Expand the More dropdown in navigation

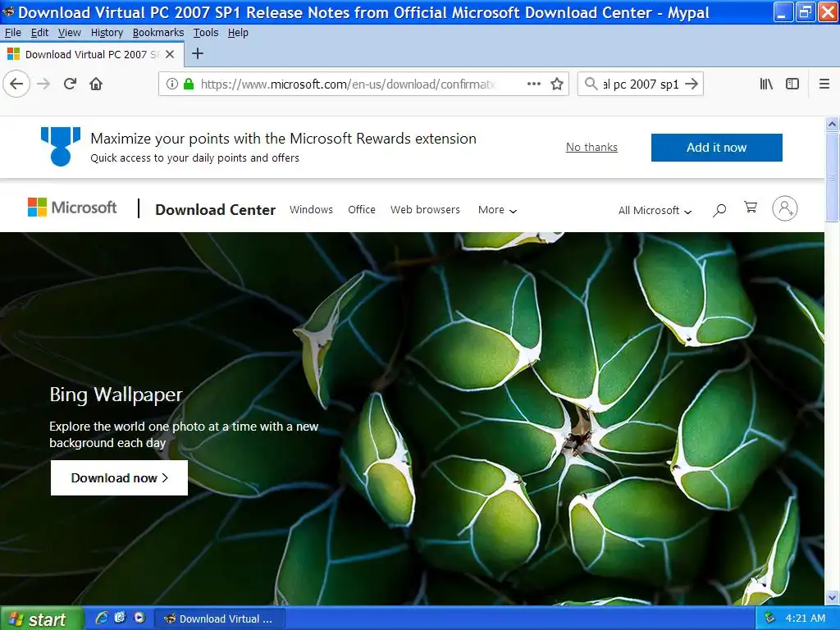tap(498, 210)
